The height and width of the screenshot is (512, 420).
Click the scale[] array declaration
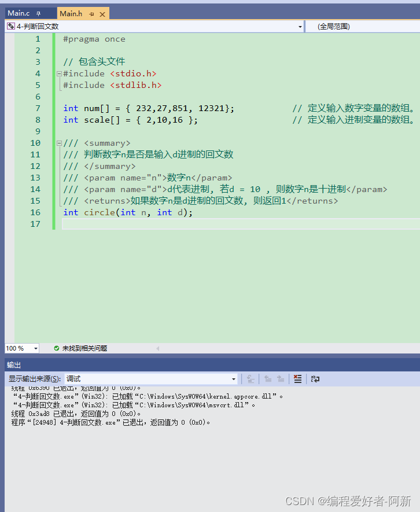tap(130, 120)
